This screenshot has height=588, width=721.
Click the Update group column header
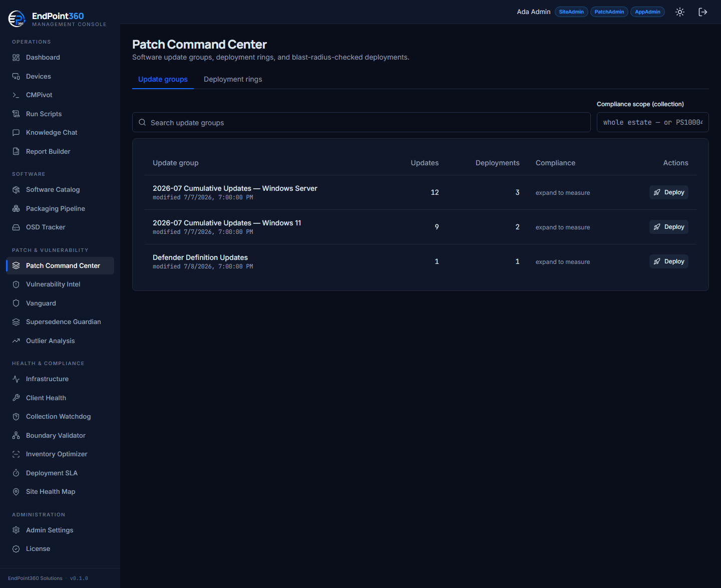tap(176, 163)
